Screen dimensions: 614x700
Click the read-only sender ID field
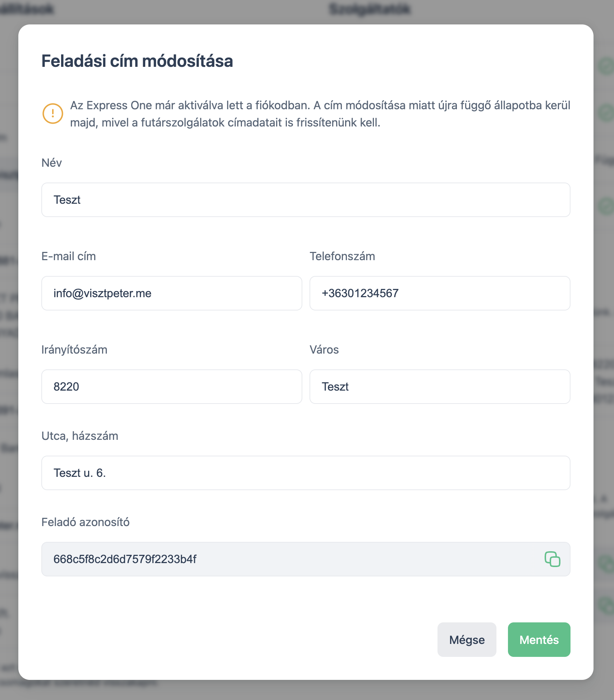(288, 559)
